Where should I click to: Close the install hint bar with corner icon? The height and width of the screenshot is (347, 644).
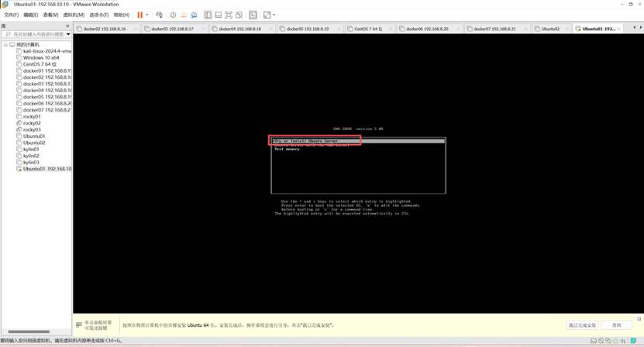[639, 318]
